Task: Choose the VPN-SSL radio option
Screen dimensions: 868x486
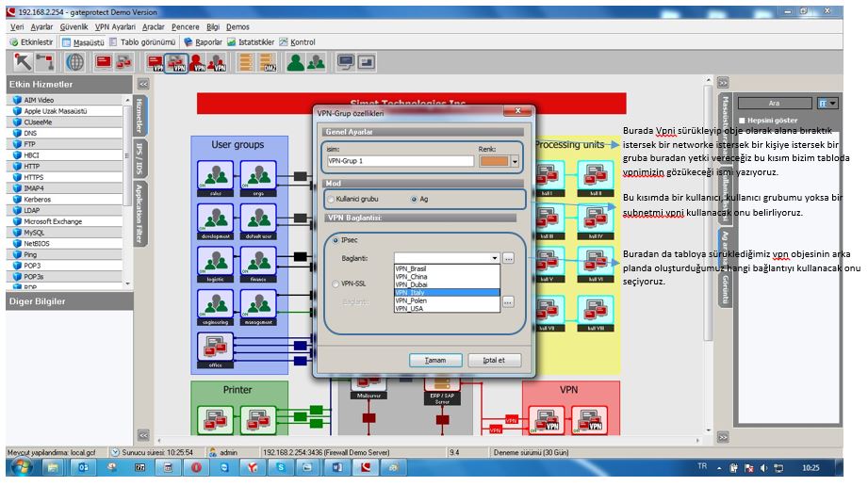Action: click(334, 283)
